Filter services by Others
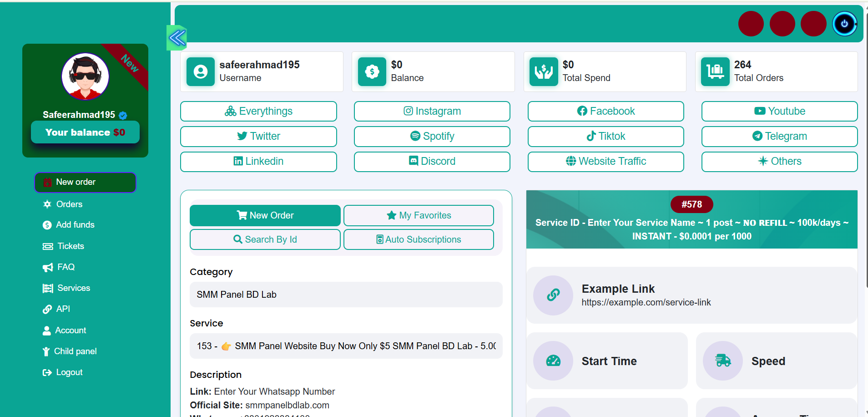 [x=780, y=161]
